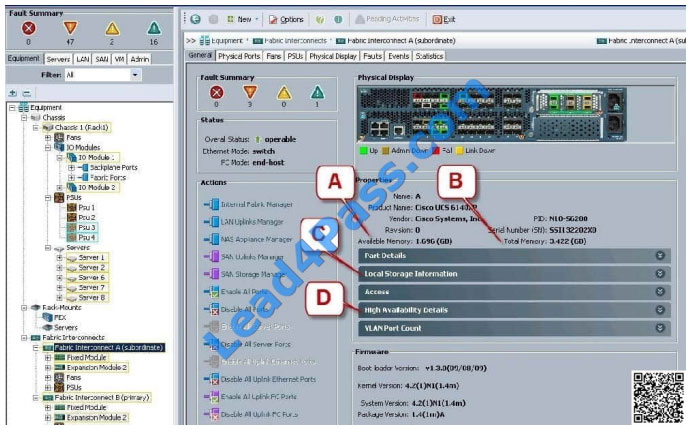Open the New toolbar menu
Viewport: 693px width, 429px height.
click(243, 19)
